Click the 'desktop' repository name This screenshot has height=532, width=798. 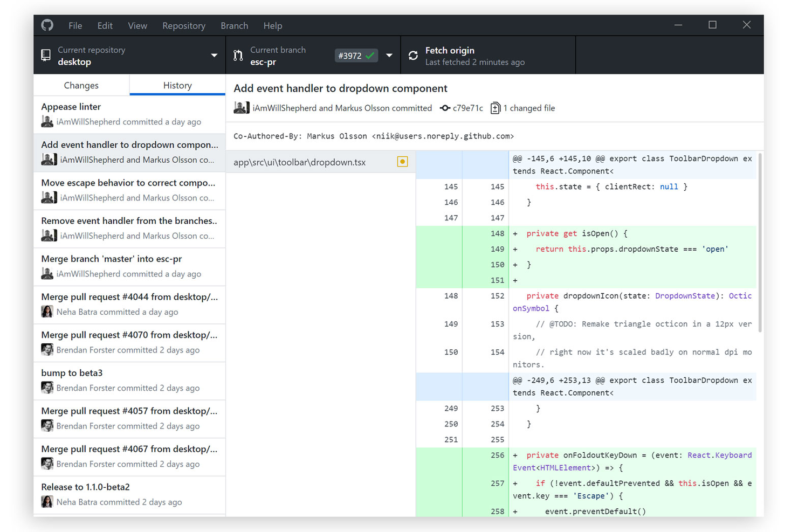click(x=74, y=62)
